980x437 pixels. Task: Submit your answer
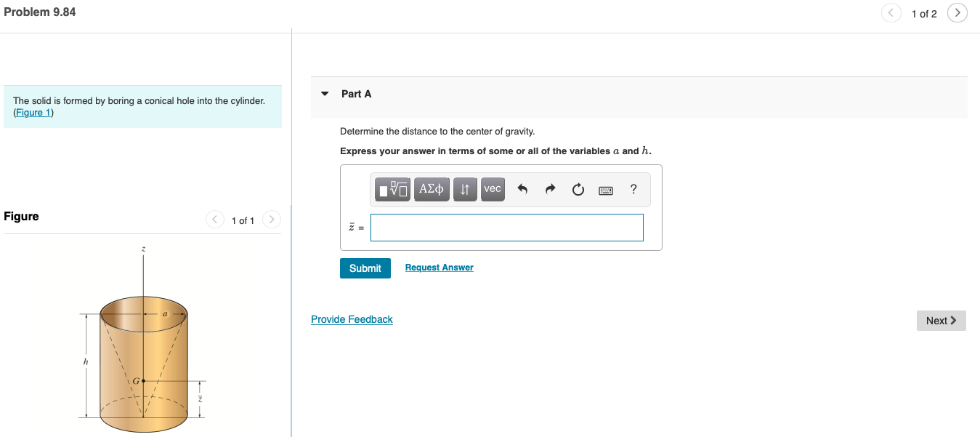[x=365, y=268]
